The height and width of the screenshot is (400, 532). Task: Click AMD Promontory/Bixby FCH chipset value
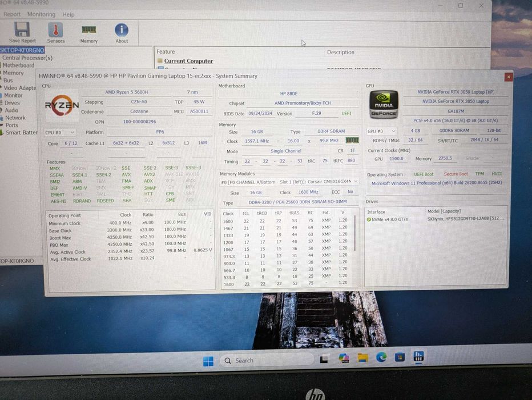[x=303, y=103]
